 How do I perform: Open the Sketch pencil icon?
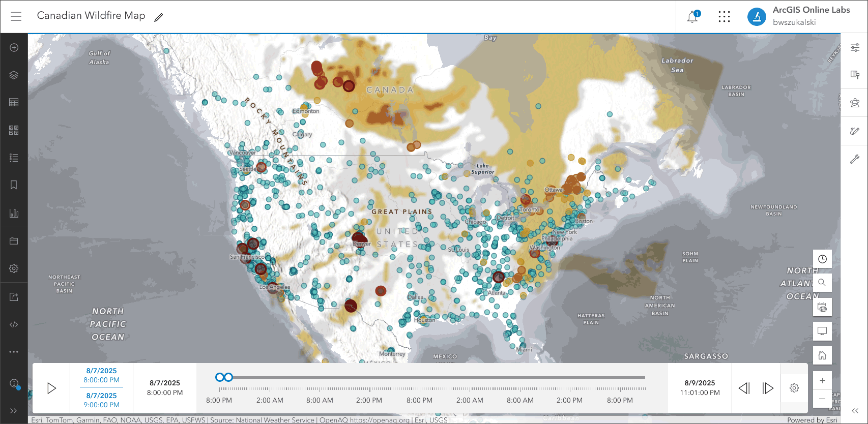(855, 131)
